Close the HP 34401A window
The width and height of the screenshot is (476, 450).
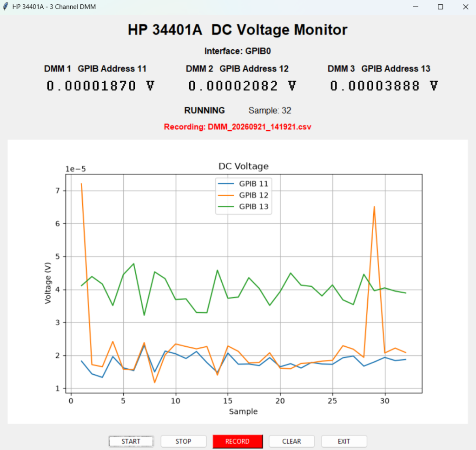click(465, 7)
